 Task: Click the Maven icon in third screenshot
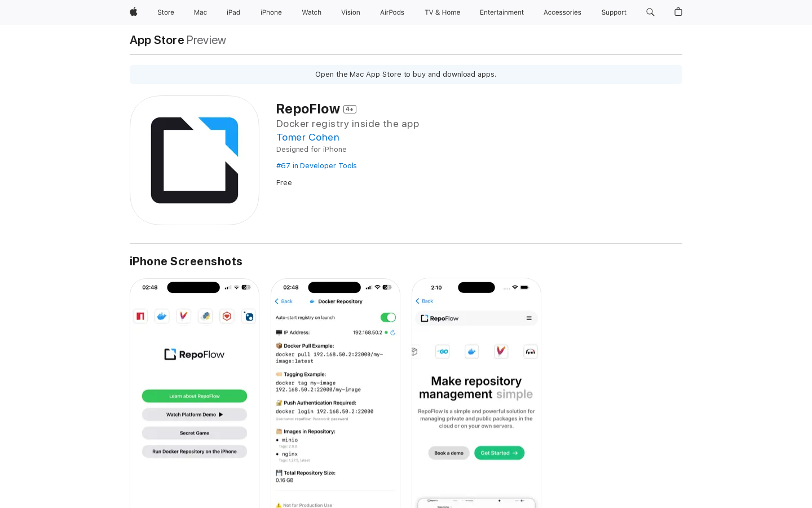tap(501, 352)
